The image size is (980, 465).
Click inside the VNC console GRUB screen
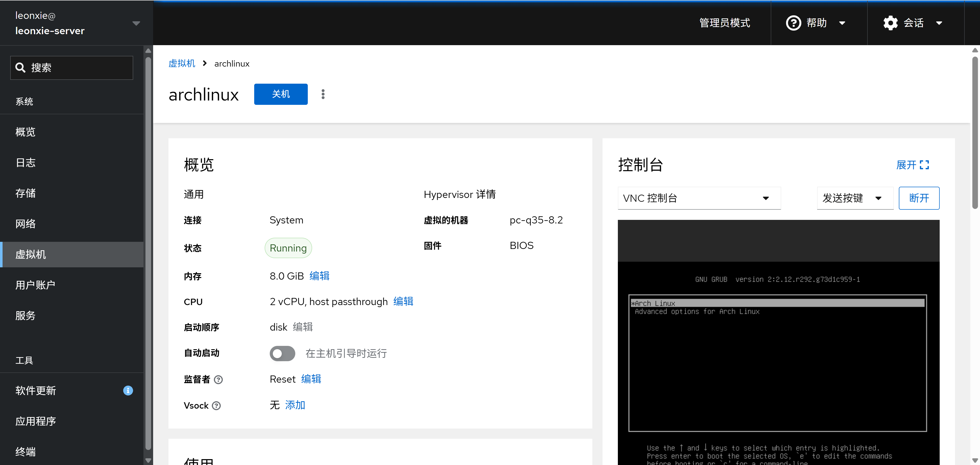778,363
